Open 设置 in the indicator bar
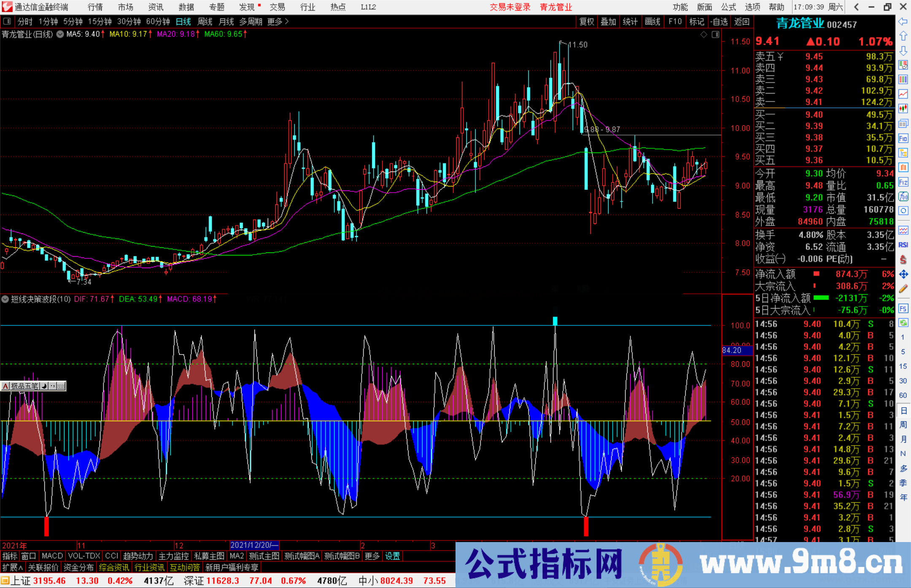This screenshot has height=588, width=911. (392, 556)
